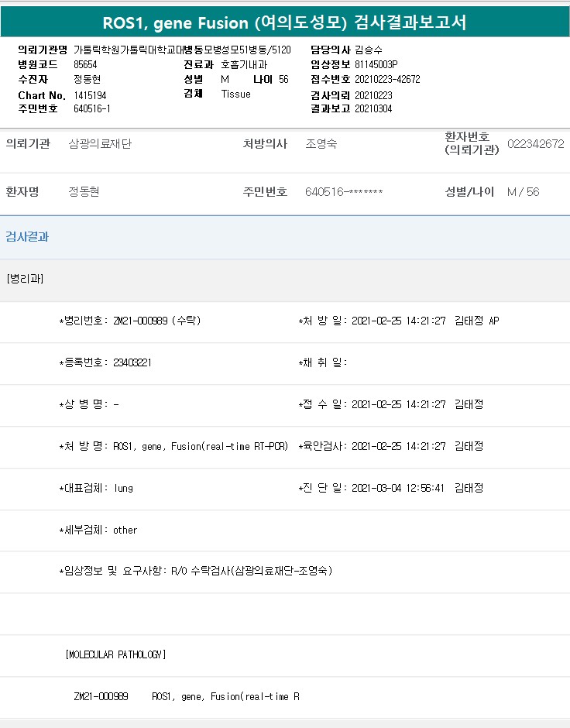Image resolution: width=570 pixels, height=728 pixels.
Task: Select 진단일 timestamp '2021-03-04 12:56:41'
Action: [x=398, y=488]
